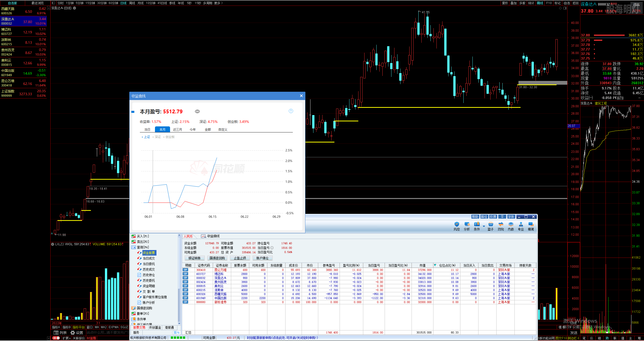Open the 设置 gear settings

click(x=77, y=333)
